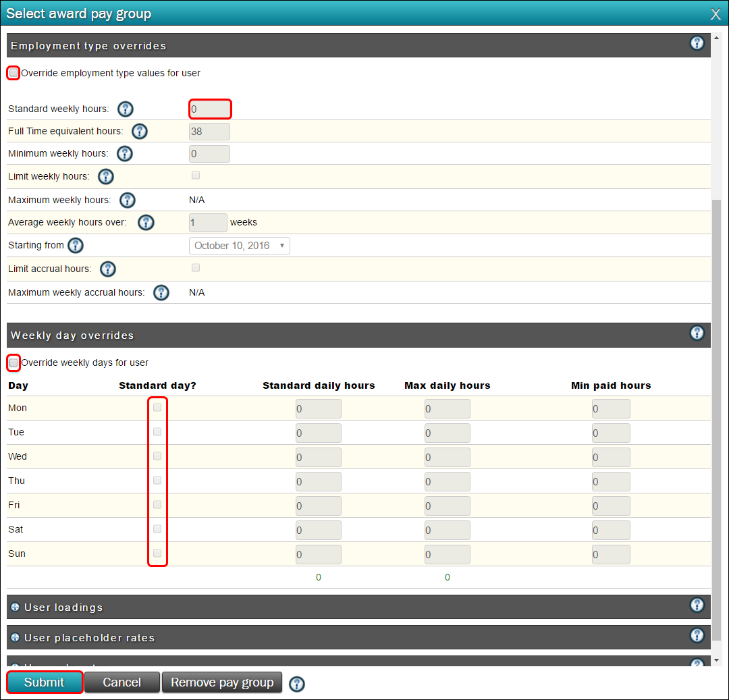The height and width of the screenshot is (700, 729).
Task: Check Standard day for Thu
Action: coord(157,480)
